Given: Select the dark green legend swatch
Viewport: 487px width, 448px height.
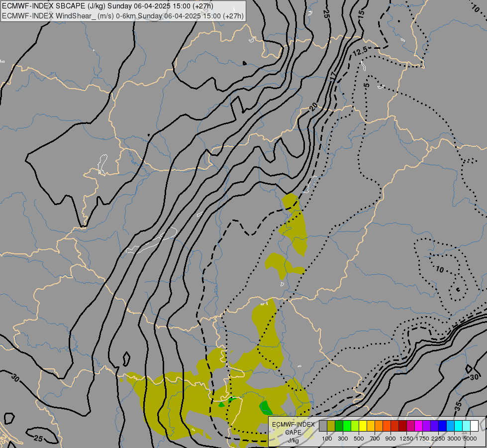Looking at the screenshot, I should tap(339, 426).
